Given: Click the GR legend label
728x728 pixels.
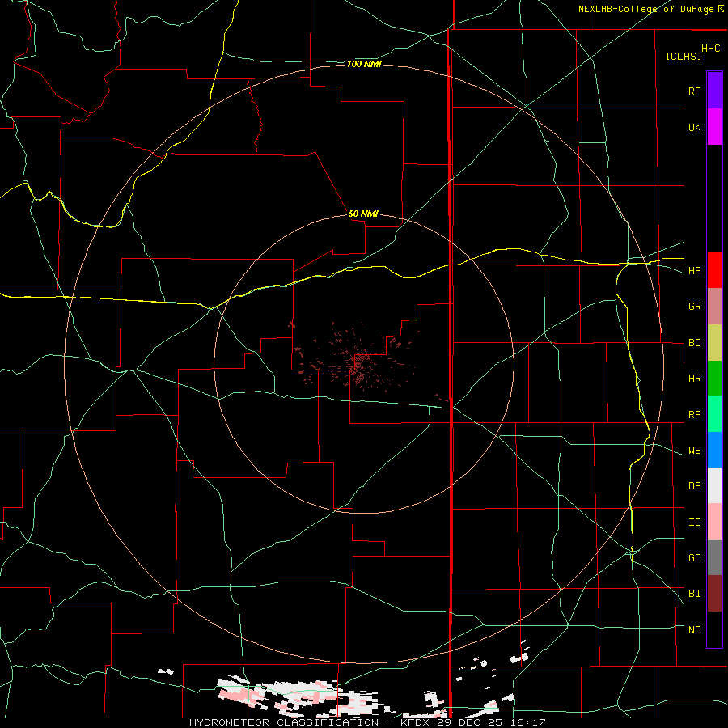Looking at the screenshot, I should tap(694, 307).
